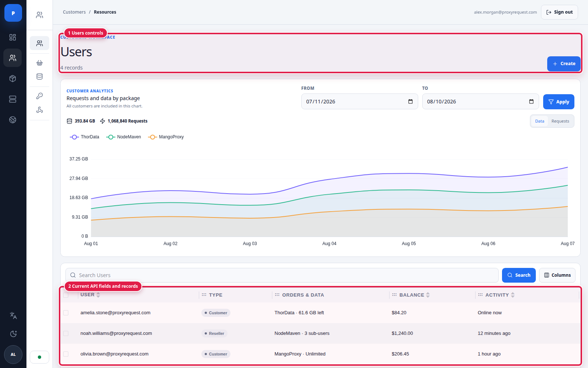The height and width of the screenshot is (368, 588).
Task: Toggle dark mode moon icon
Action: [x=13, y=334]
